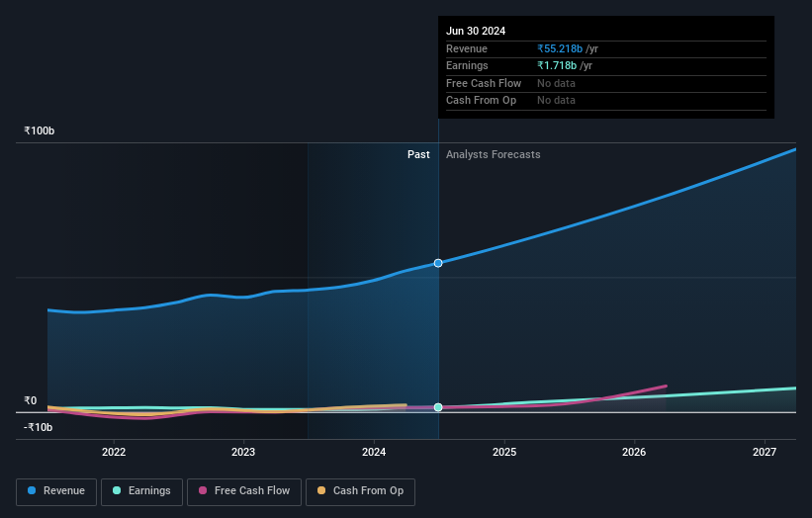This screenshot has height=518, width=812.
Task: Click the -₹10b y-axis label
Action: tap(38, 427)
